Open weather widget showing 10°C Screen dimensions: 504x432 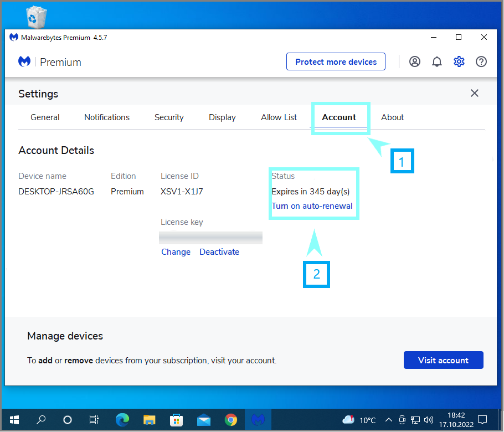[x=359, y=420]
